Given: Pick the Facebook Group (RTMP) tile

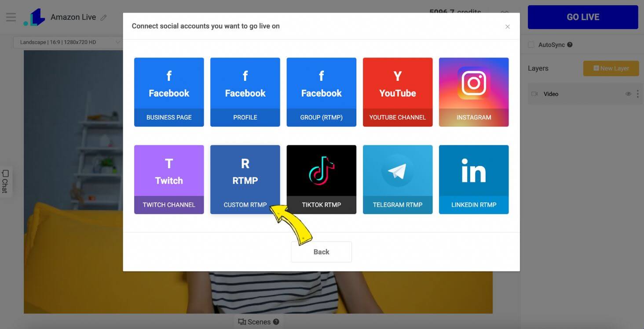Looking at the screenshot, I should click(x=322, y=92).
